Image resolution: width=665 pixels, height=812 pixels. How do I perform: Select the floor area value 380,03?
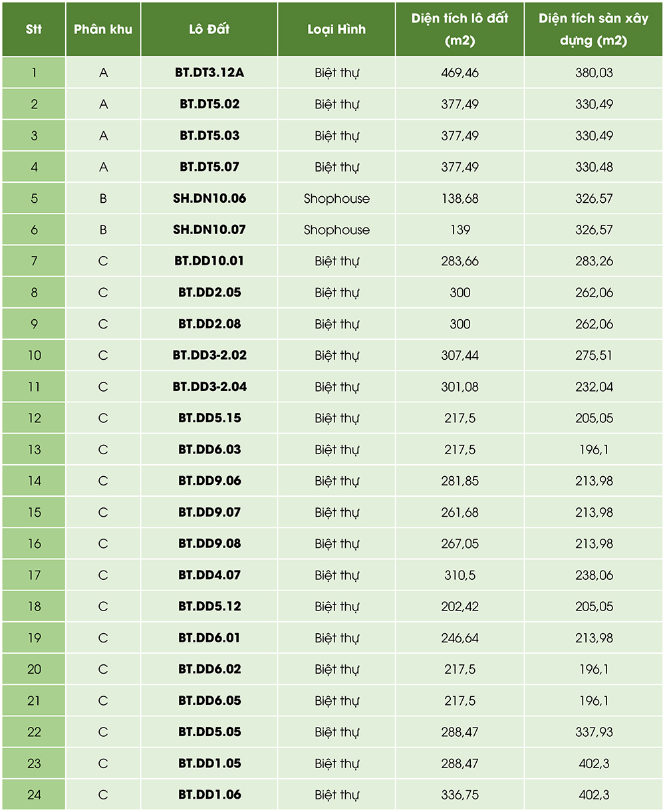pos(594,72)
